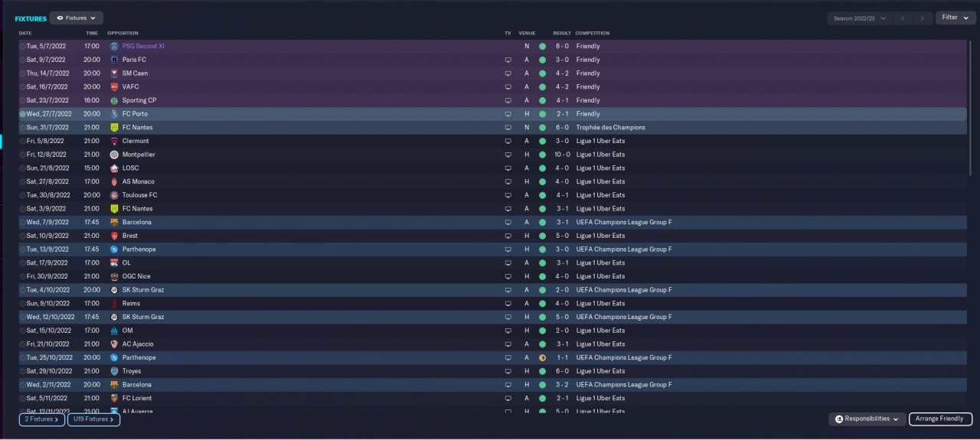Toggle selection circle for the FC Porto fixture
Viewport: 980px width, 440px height.
pyautogui.click(x=23, y=114)
